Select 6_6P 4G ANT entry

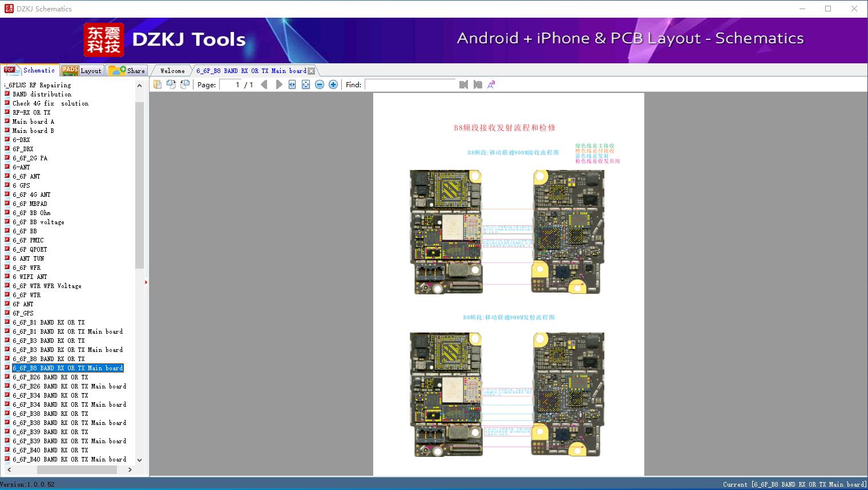click(31, 195)
